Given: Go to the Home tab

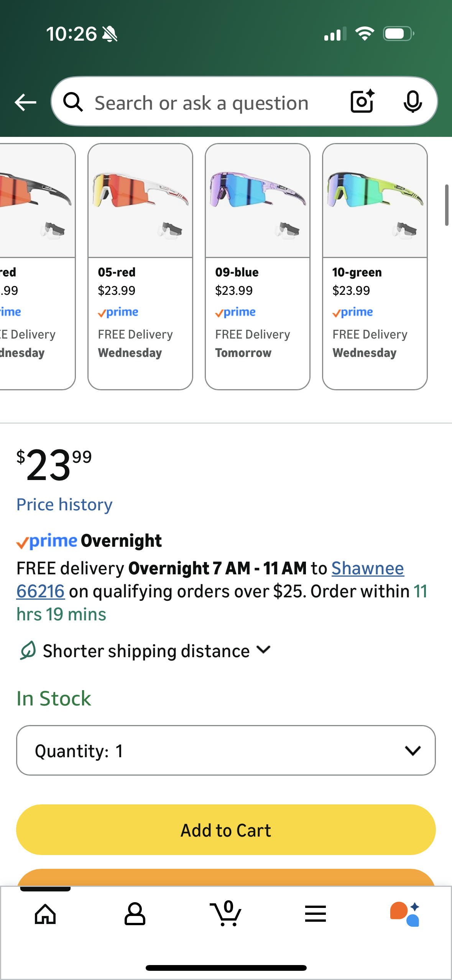Looking at the screenshot, I should coord(45,914).
